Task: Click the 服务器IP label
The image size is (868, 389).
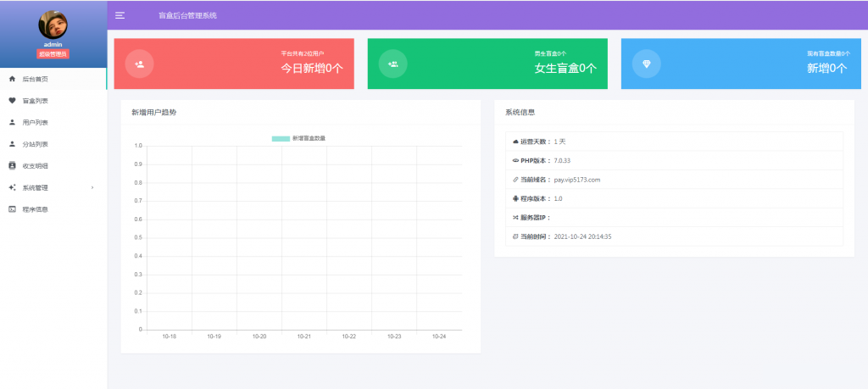Action: coord(536,218)
